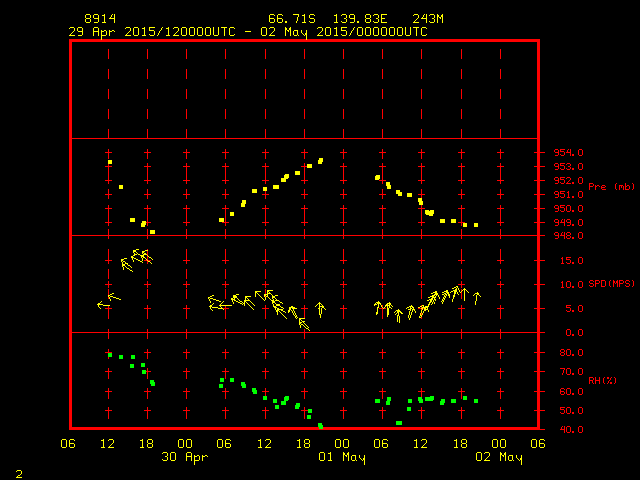Select the 01 May date label

342,457
